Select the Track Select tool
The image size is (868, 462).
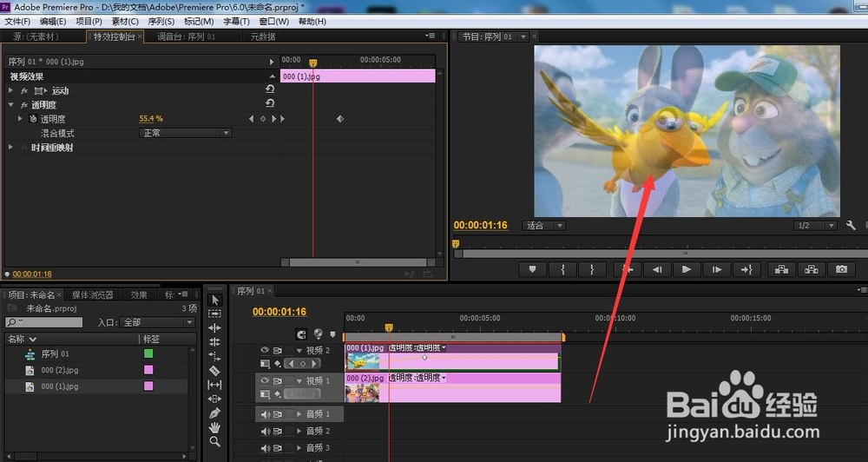(x=214, y=313)
